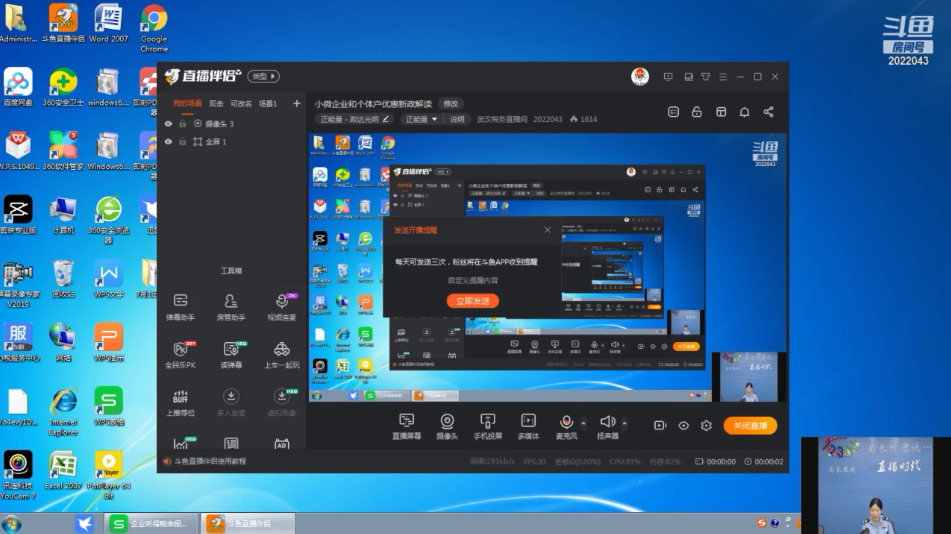This screenshot has height=534, width=951.
Task: Toggle the recording icon in the bottom toolbar
Action: pos(660,426)
